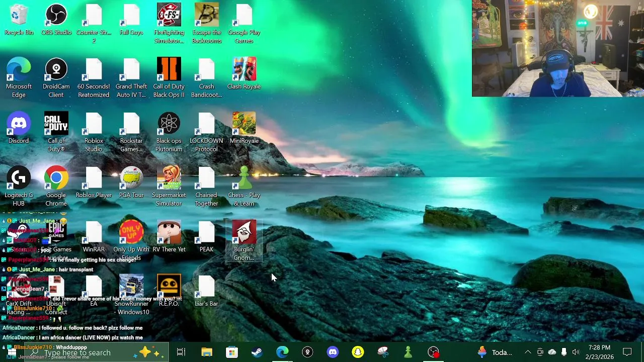Open the OneDrive cloud tray icon
This screenshot has height=362, width=644.
tap(552, 352)
